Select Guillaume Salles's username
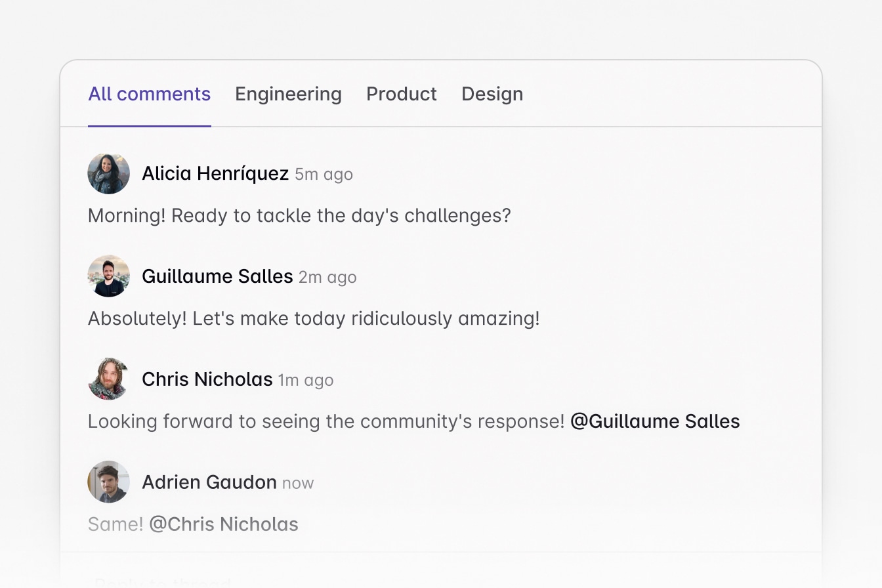The image size is (882, 588). coord(217,276)
